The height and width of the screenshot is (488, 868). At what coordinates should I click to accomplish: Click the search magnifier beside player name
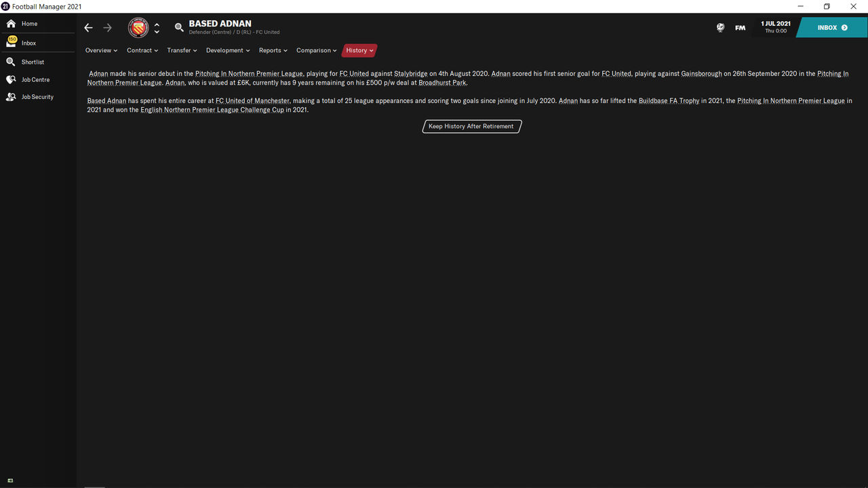[x=179, y=28]
